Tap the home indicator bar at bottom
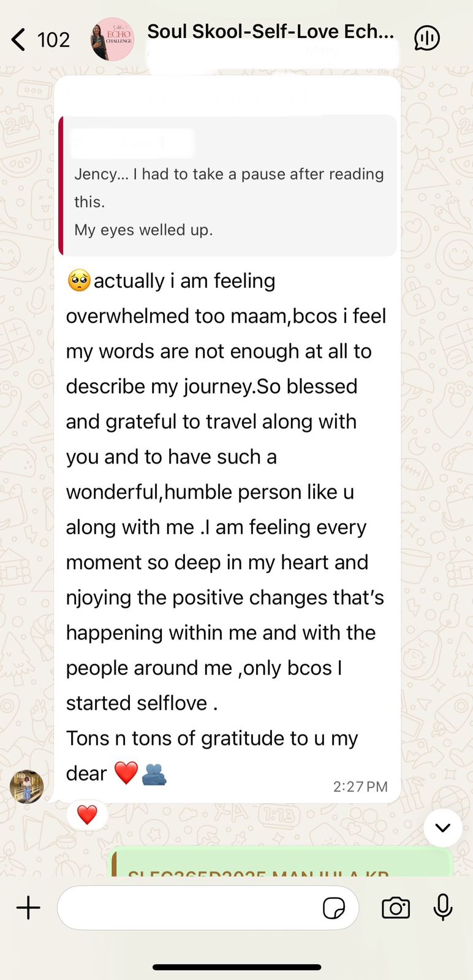This screenshot has width=473, height=980. (236, 967)
